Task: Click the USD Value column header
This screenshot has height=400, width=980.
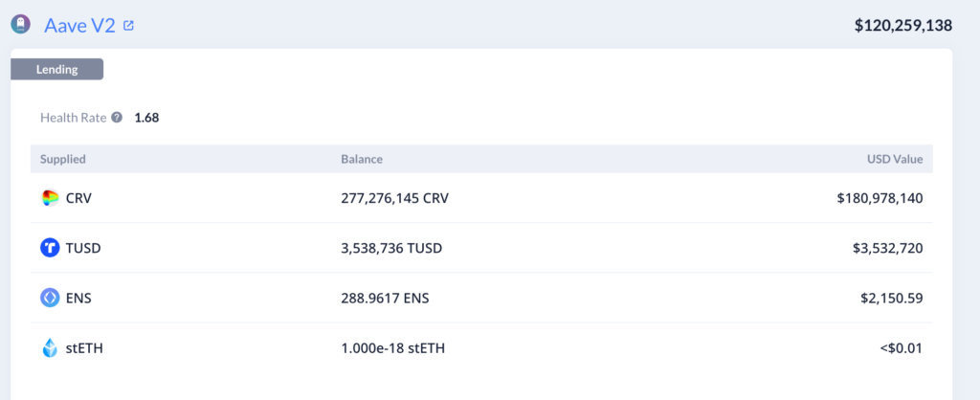Action: pyautogui.click(x=894, y=159)
